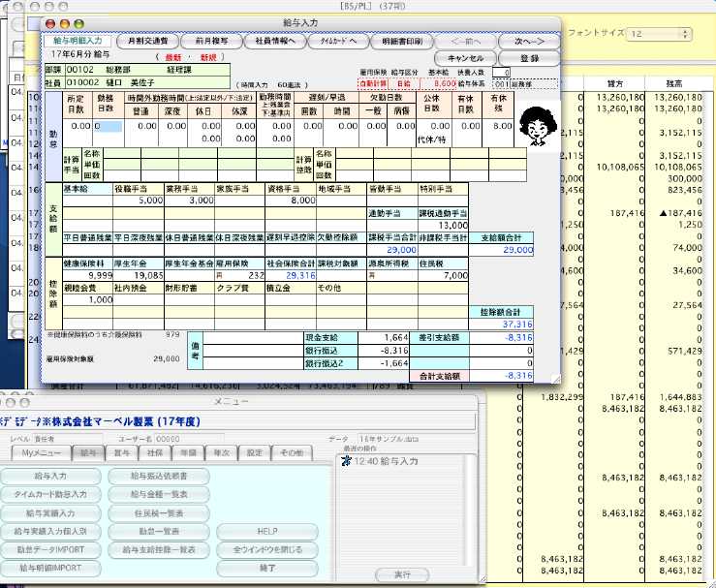Click the 明細書印刷 button
Image resolution: width=716 pixels, height=588 pixels.
pyautogui.click(x=401, y=42)
